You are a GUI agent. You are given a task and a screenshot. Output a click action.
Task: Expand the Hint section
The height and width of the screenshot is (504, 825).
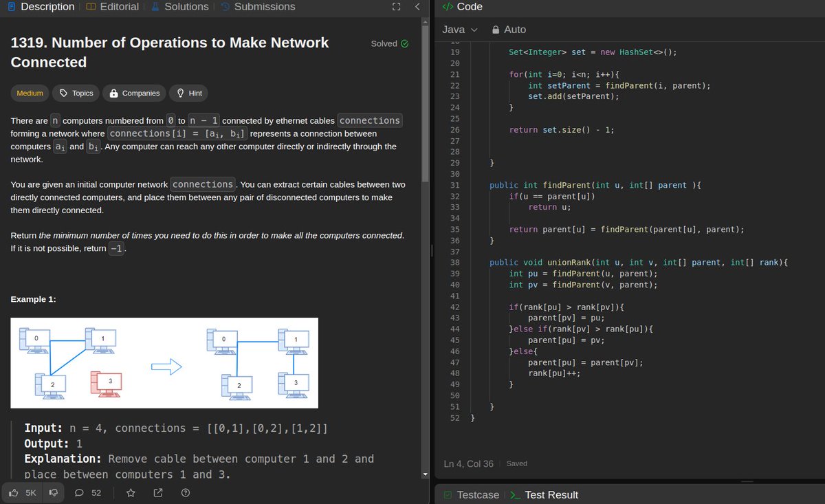188,93
